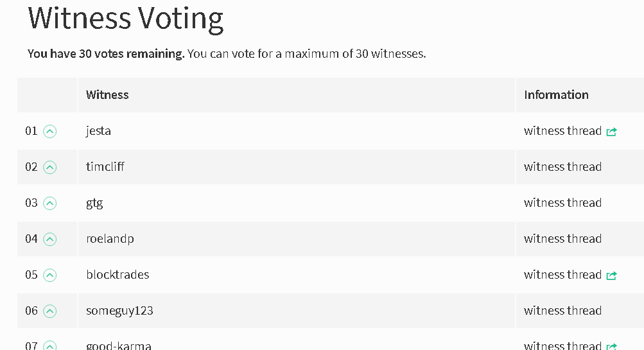Open the blocktrades witness profile
The width and height of the screenshot is (644, 350).
point(117,275)
